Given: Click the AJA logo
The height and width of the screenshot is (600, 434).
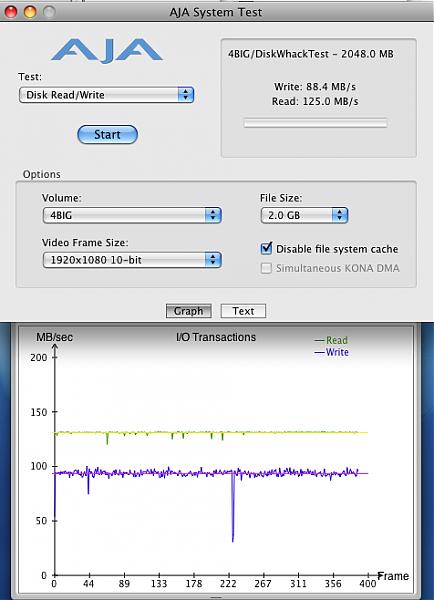Looking at the screenshot, I should click(x=107, y=50).
